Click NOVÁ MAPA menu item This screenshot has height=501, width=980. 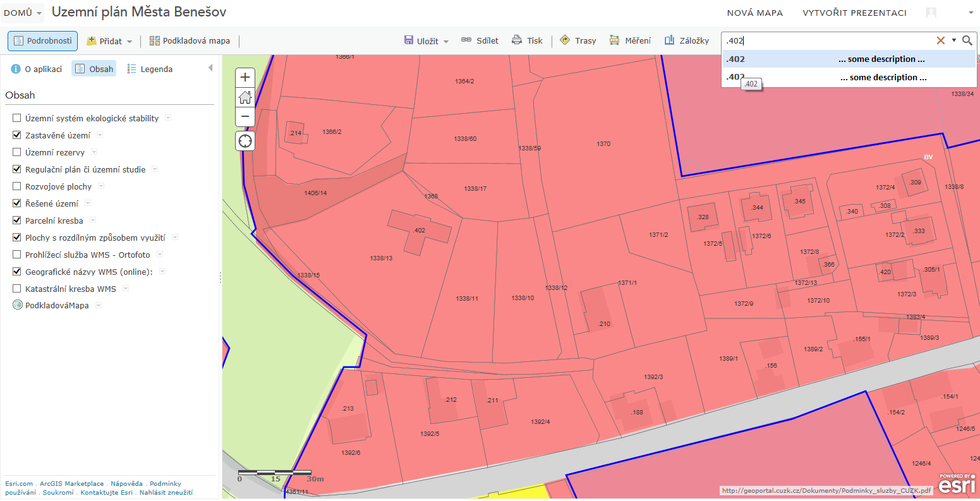(x=754, y=13)
